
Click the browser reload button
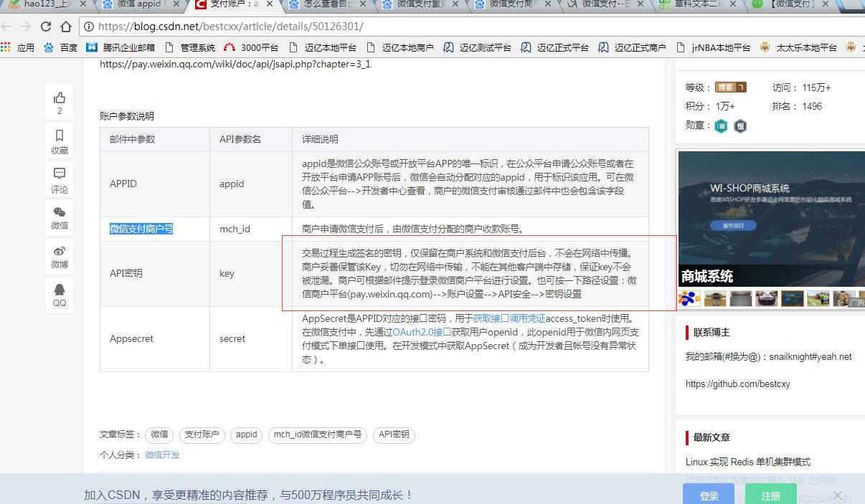[x=46, y=27]
